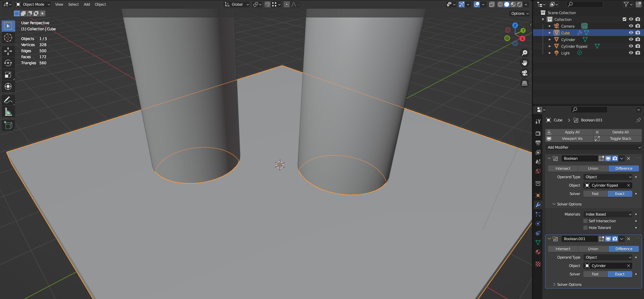The height and width of the screenshot is (299, 644).
Task: Enable the Hole Tolerant checkbox
Action: (x=585, y=228)
